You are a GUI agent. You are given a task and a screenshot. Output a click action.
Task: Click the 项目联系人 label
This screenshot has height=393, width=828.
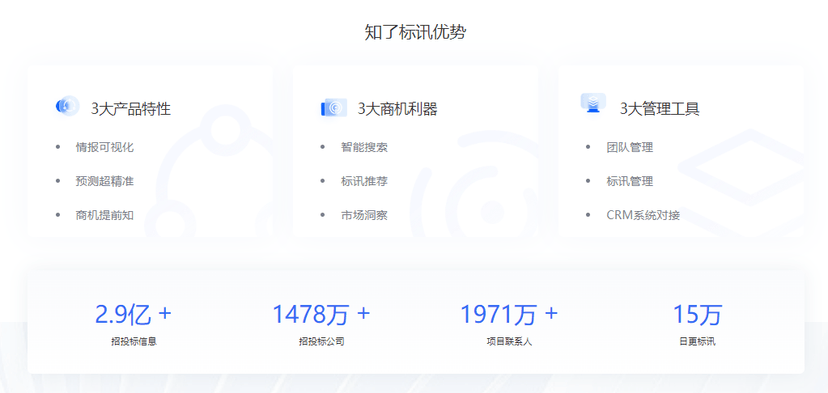[x=510, y=342]
